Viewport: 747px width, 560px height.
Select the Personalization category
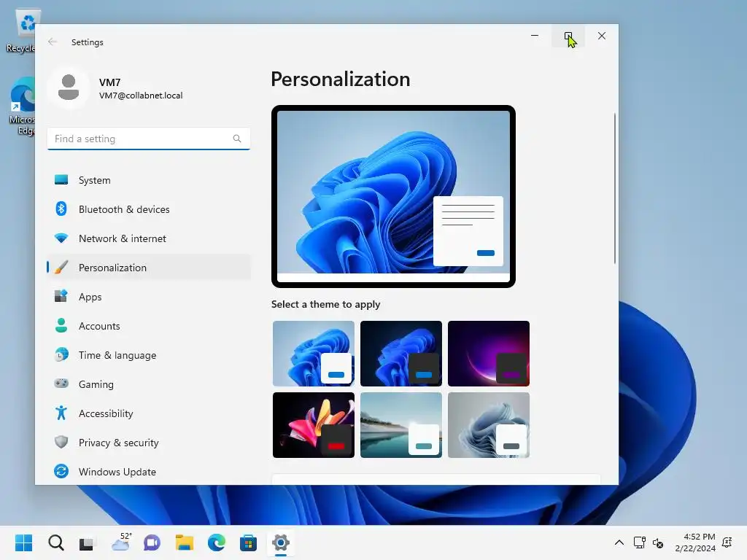(x=149, y=267)
